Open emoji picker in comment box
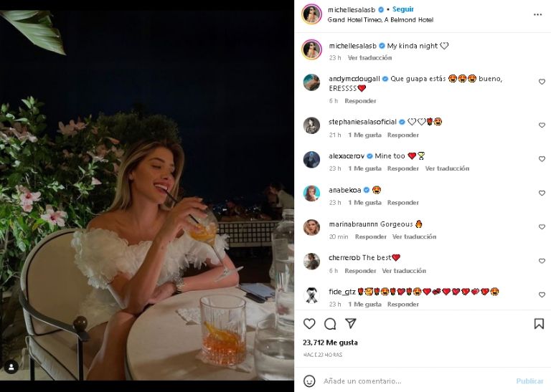This screenshot has height=392, width=551. tap(309, 381)
